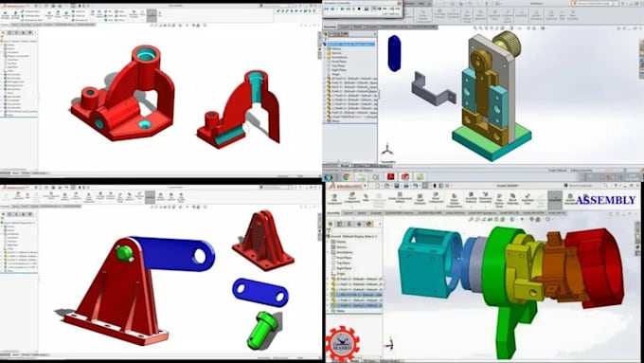Viewport: 644px width, 363px height.
Task: Toggle Instant3D in the red casting part window
Action: coord(152,15)
